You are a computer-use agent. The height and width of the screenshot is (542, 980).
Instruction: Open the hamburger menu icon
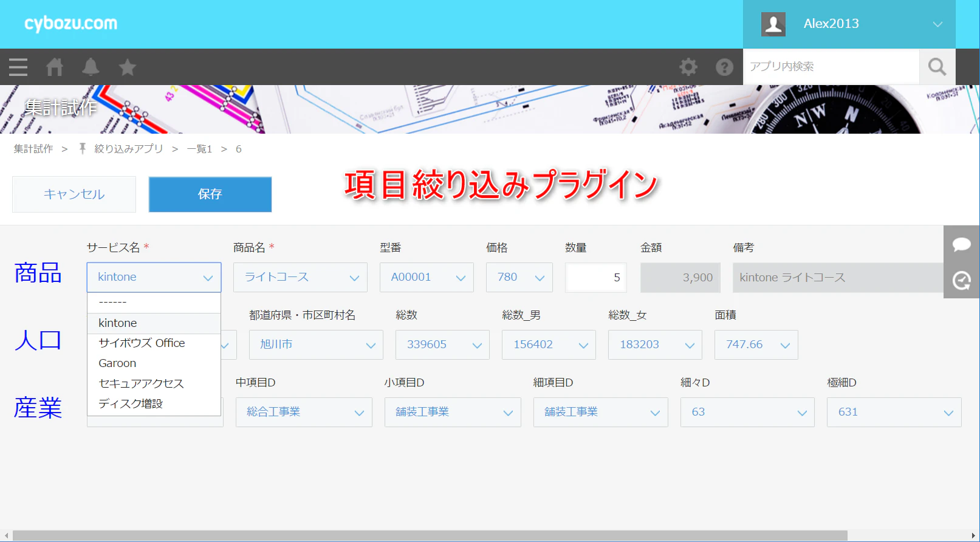18,67
